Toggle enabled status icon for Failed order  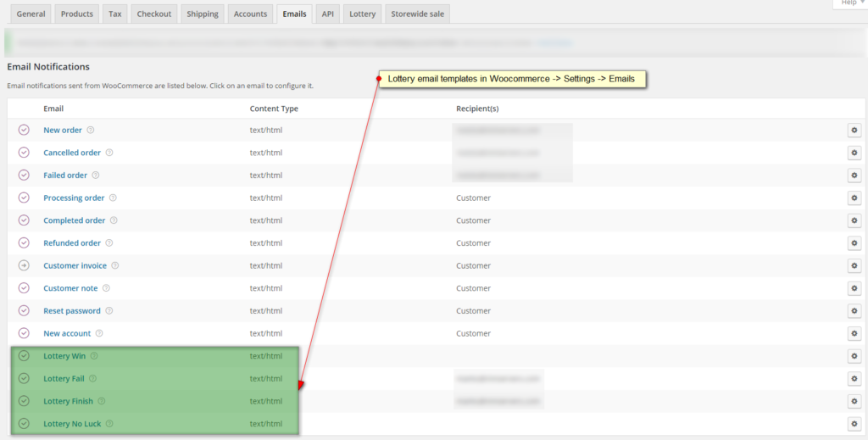(24, 175)
